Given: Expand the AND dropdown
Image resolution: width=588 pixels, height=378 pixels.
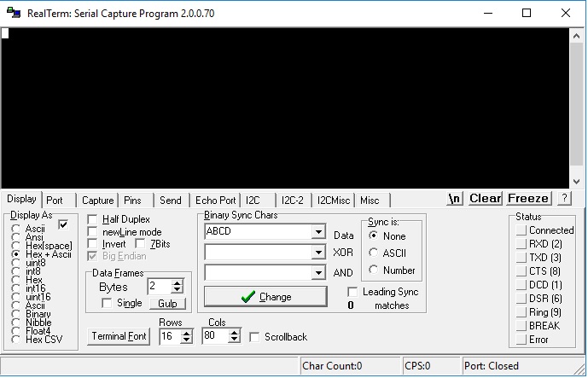Looking at the screenshot, I should point(318,272).
